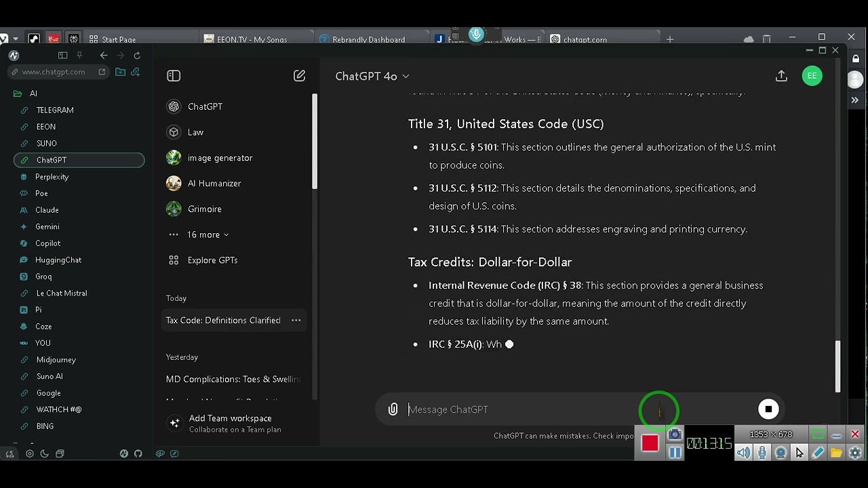This screenshot has height=488, width=868.
Task: Pin the side panel
Action: point(79,56)
